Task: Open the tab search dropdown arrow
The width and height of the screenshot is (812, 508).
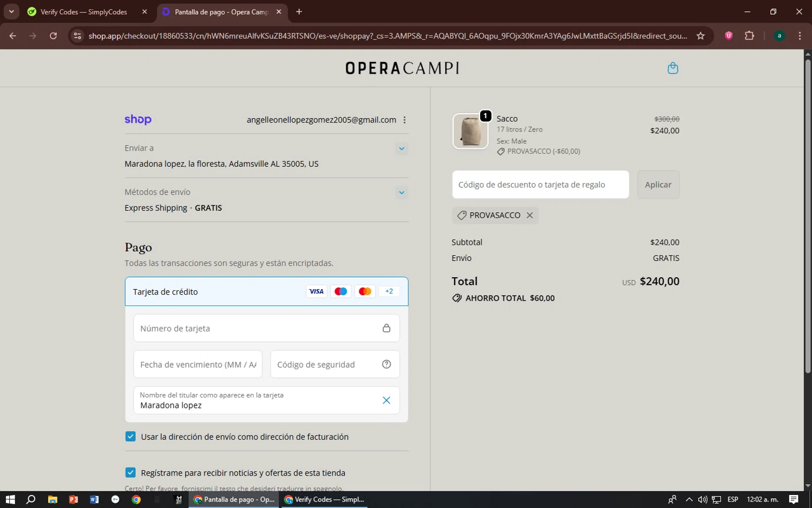Action: pyautogui.click(x=11, y=11)
